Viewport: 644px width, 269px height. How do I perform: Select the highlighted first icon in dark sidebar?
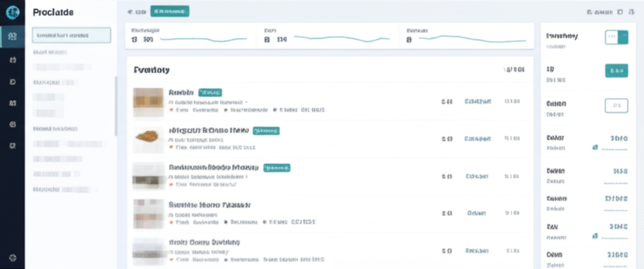12,36
